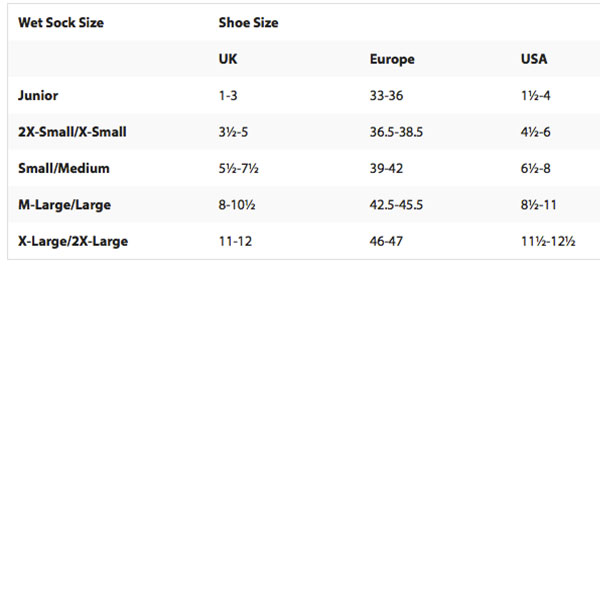The image size is (600, 600).
Task: Select the Europe 39-42 cell
Action: [386, 168]
